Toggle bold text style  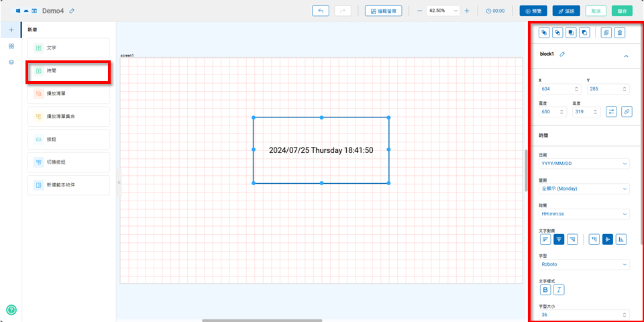click(545, 289)
